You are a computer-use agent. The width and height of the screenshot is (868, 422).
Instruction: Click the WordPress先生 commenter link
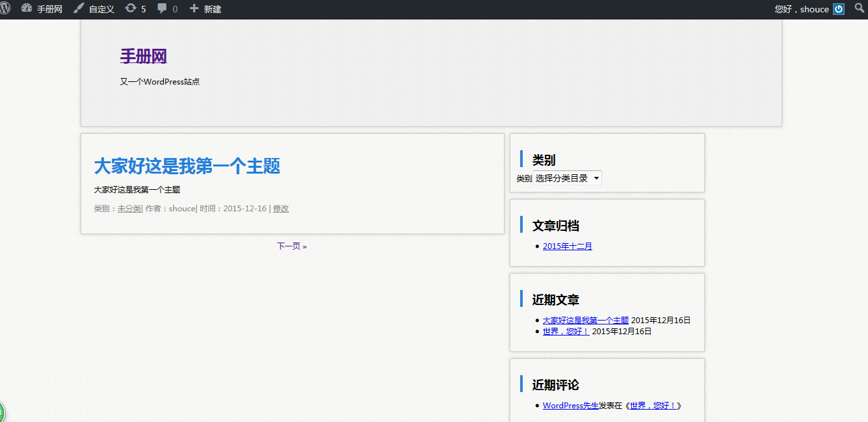point(570,406)
